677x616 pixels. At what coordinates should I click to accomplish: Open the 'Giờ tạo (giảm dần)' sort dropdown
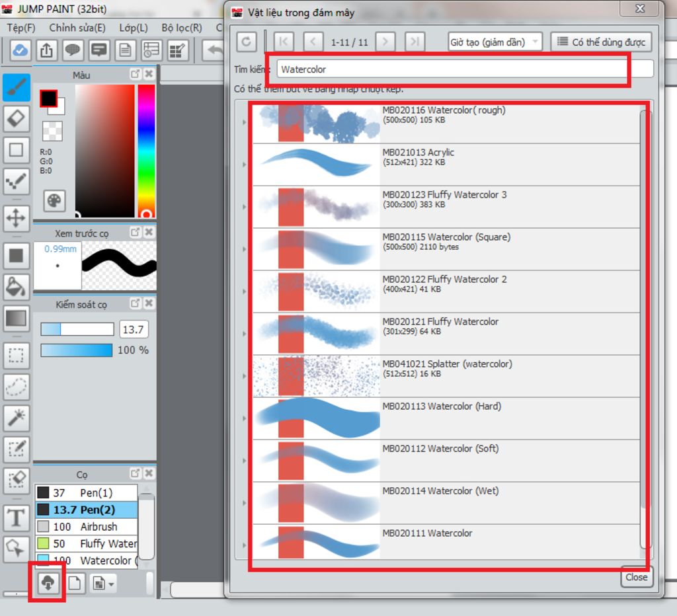pyautogui.click(x=495, y=42)
